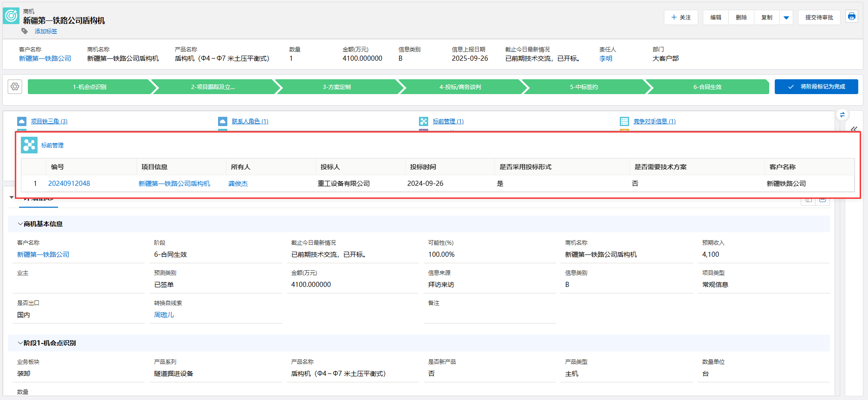Select the 5-中标签约 stage
The image size is (868, 400).
coord(584,87)
